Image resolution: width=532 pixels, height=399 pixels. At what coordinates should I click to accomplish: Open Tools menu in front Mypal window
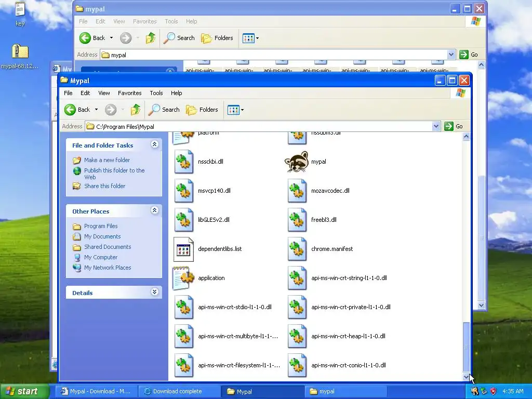coord(156,93)
